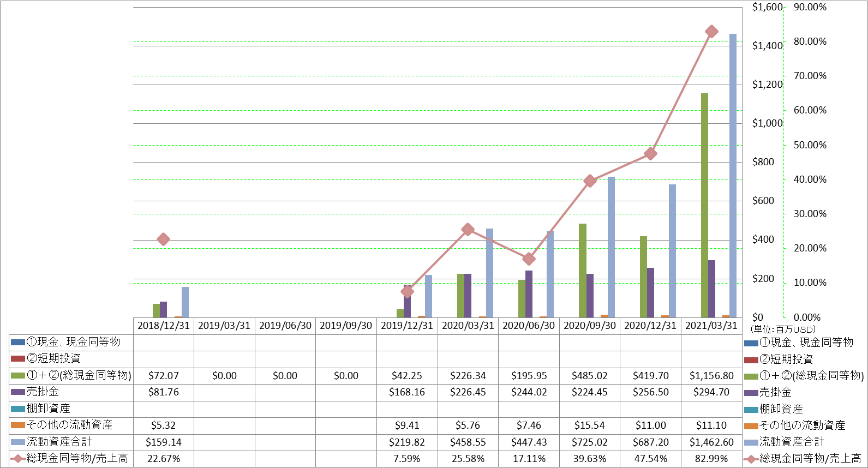Click the $1,600 axis label
The image size is (868, 468).
pos(767,7)
